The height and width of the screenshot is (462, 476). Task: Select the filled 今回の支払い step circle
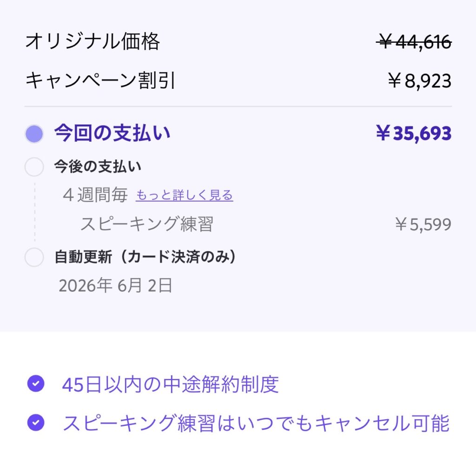[34, 134]
